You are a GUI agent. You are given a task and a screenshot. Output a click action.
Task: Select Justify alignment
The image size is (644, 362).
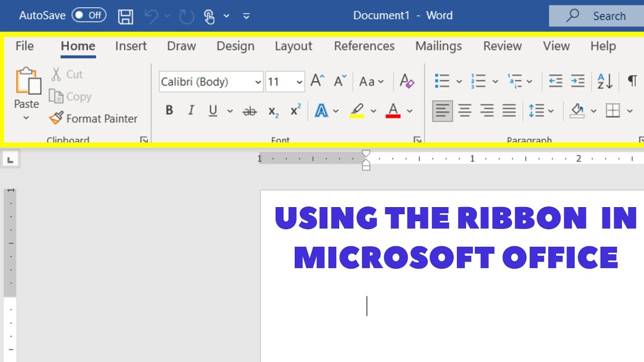click(x=509, y=111)
